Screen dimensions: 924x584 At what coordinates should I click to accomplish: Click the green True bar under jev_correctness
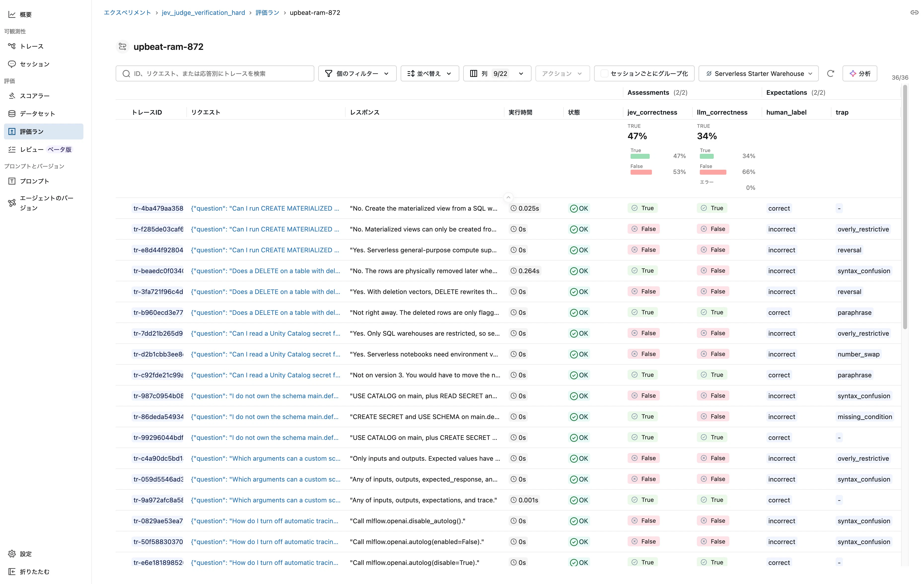tap(640, 157)
